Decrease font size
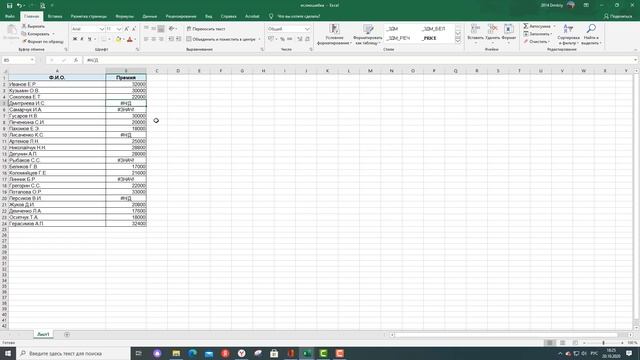The width and height of the screenshot is (640, 360). click(134, 29)
